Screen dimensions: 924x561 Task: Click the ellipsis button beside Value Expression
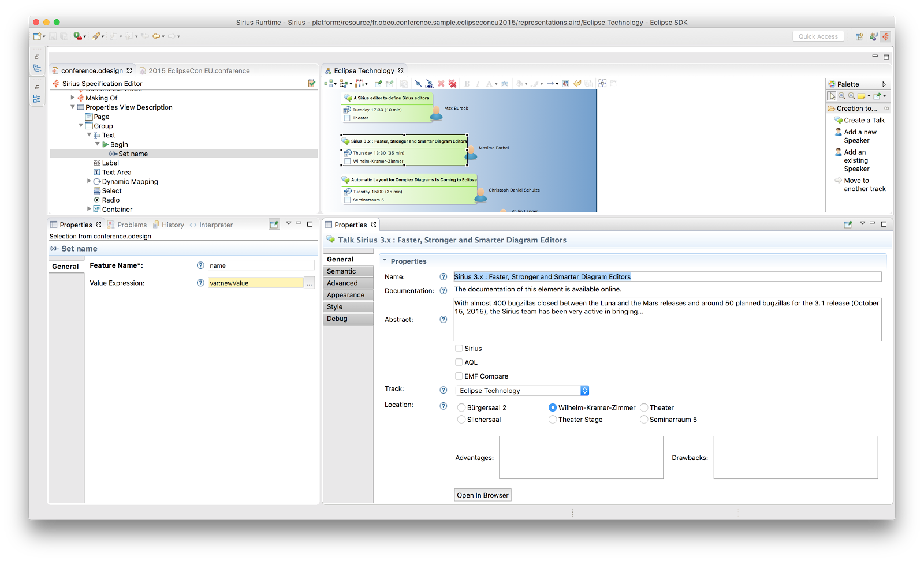(x=310, y=283)
